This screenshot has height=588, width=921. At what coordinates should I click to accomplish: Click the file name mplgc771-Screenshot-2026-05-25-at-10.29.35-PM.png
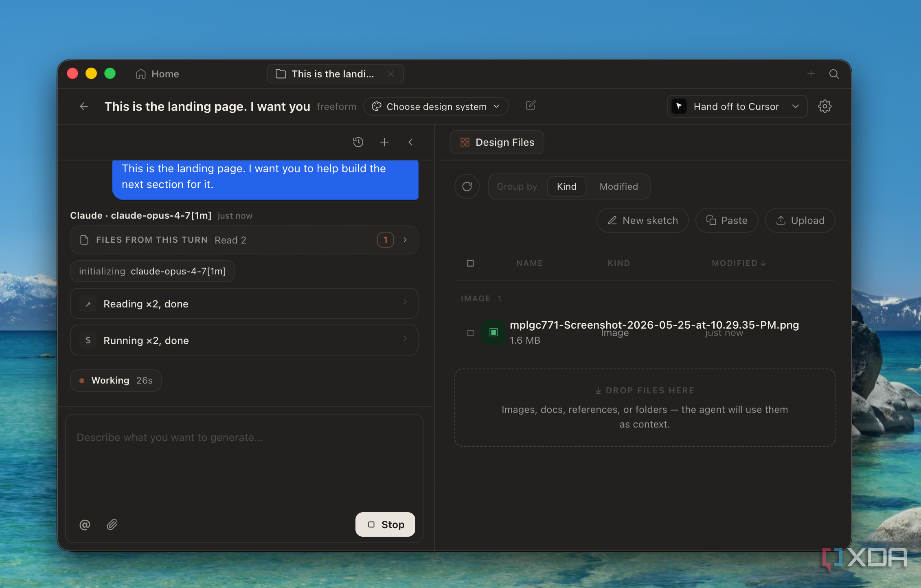(654, 325)
